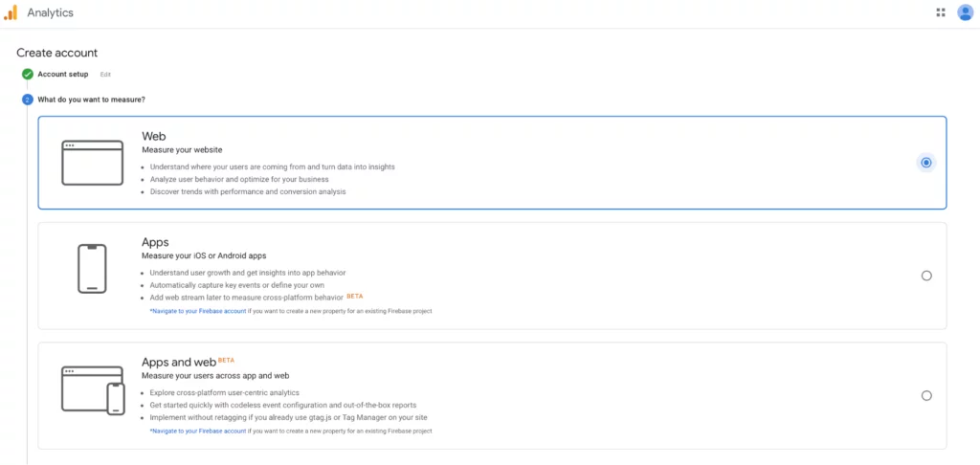
Task: Select the Apps radio button
Action: coord(926,276)
